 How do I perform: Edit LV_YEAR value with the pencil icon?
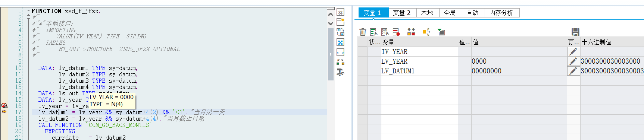pyautogui.click(x=573, y=61)
